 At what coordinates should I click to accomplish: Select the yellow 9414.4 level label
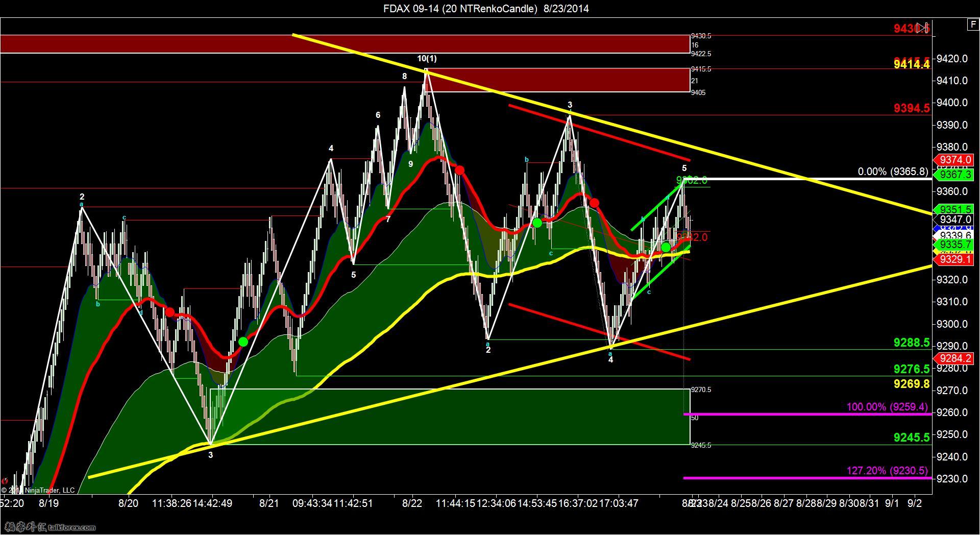pyautogui.click(x=912, y=64)
